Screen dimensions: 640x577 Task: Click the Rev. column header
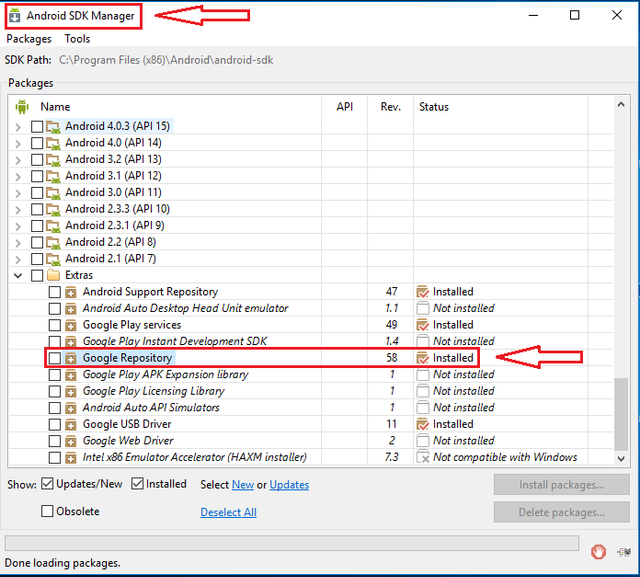pyautogui.click(x=391, y=107)
